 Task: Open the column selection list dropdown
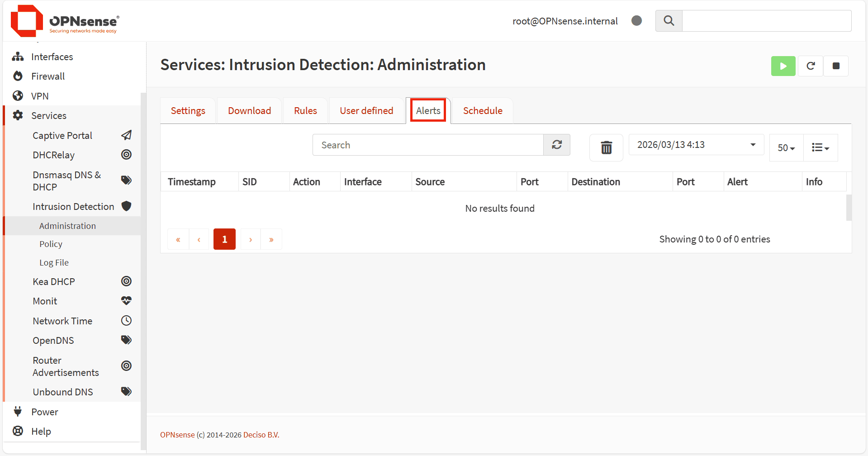tap(820, 148)
